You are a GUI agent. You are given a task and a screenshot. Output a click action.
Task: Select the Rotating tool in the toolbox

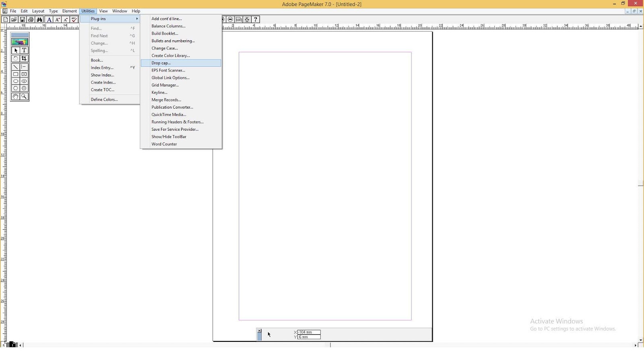coord(16,58)
